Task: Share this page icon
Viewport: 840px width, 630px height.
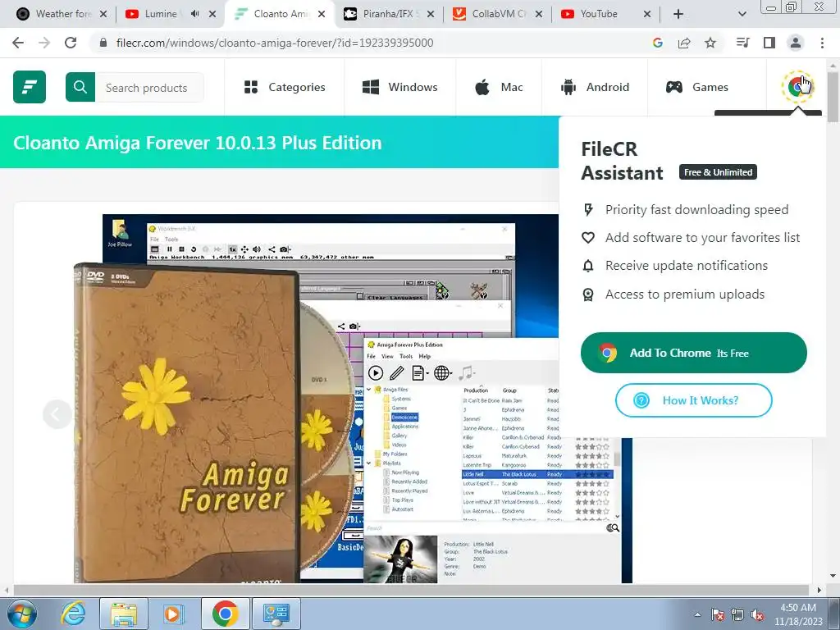Action: coord(684,43)
